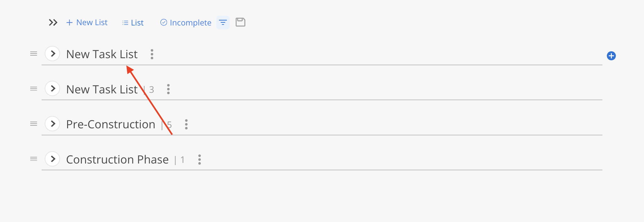Click the save view floppy disk icon

click(x=240, y=22)
